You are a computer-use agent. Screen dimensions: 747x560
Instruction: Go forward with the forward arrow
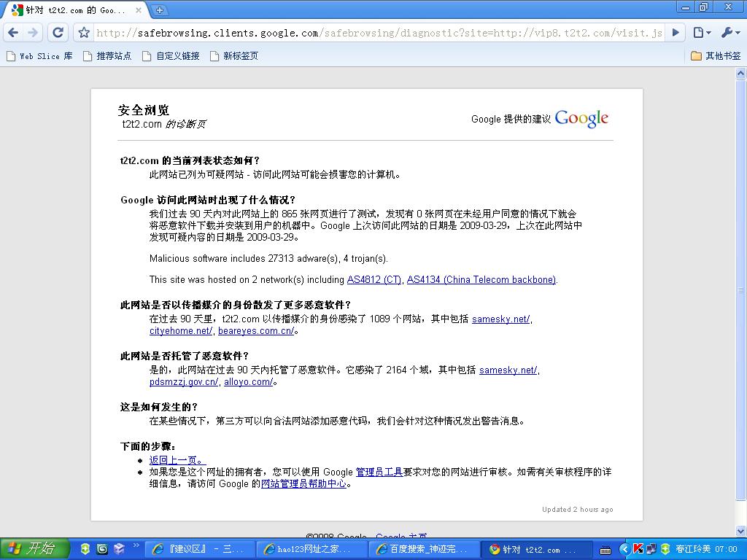tap(33, 33)
